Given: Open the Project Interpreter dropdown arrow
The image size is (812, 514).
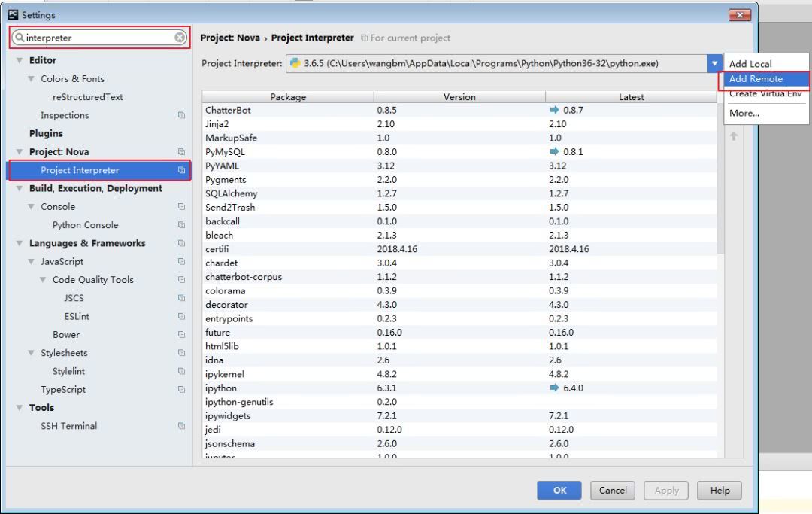Looking at the screenshot, I should 714,64.
